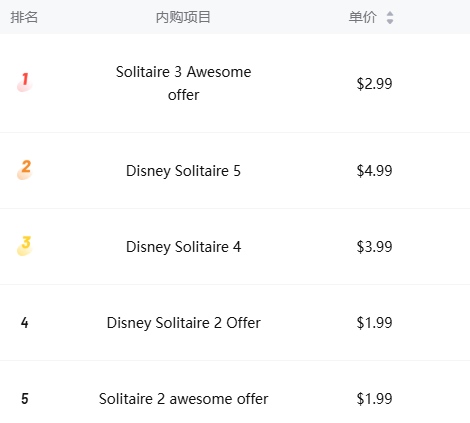Click the $1.99 price of Disney Solitaire 2 Offer
The image size is (470, 423).
[x=374, y=323]
